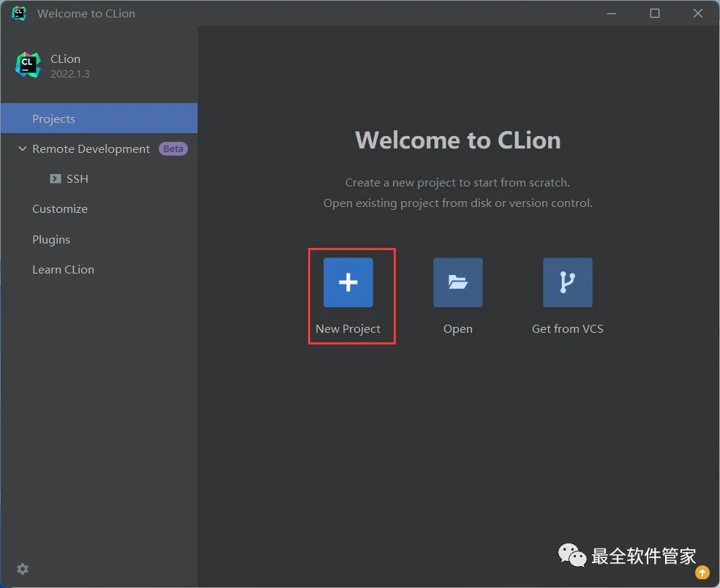This screenshot has height=588, width=720.
Task: Click the CLion title bar icon
Action: (x=19, y=13)
